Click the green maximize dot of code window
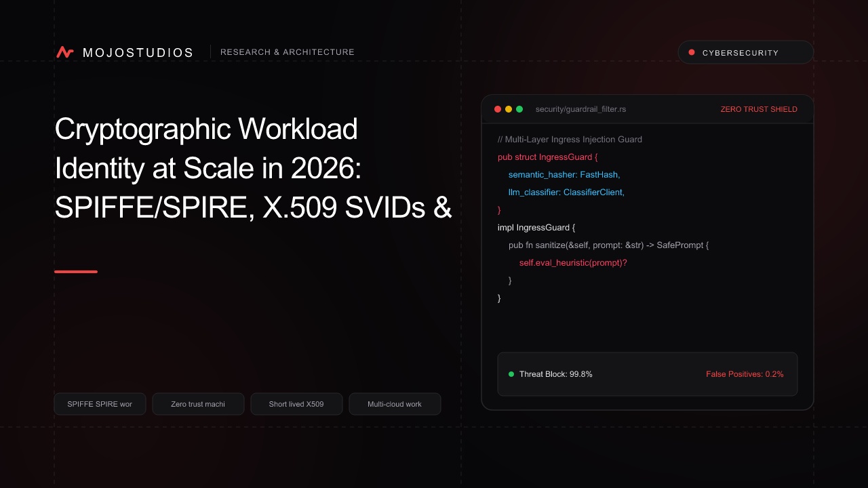The image size is (868, 488). click(519, 109)
